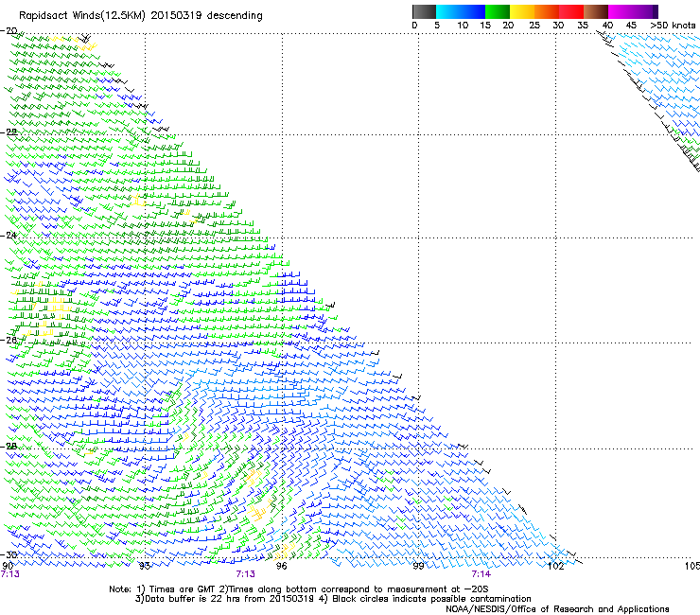
Task: Click the '-28' latitude label
Action: tap(9, 446)
